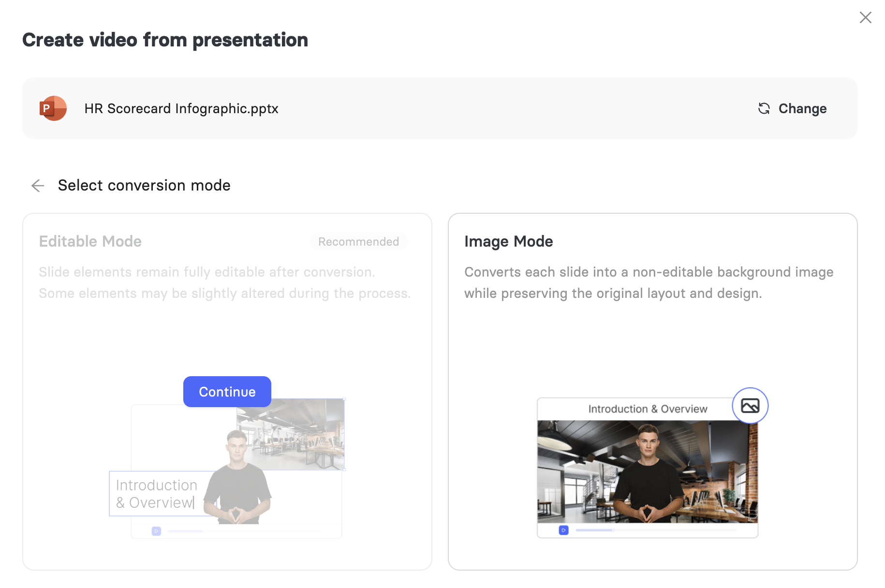The width and height of the screenshot is (885, 588).
Task: Click Continue on Editable Mode
Action: [227, 392]
